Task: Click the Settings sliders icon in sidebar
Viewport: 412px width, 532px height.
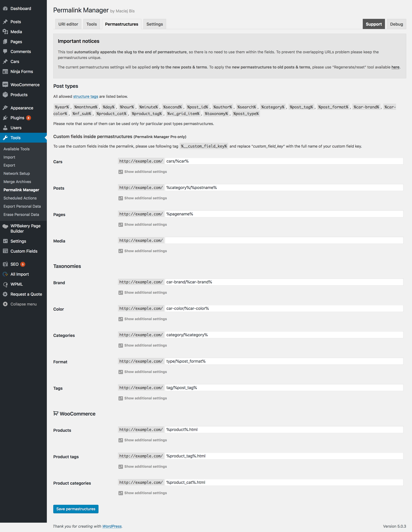Action: click(5, 241)
